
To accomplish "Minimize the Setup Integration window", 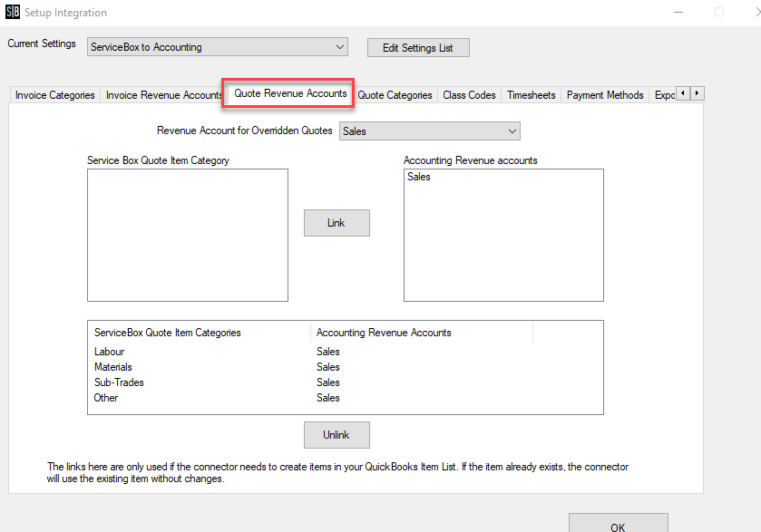I will coord(678,12).
